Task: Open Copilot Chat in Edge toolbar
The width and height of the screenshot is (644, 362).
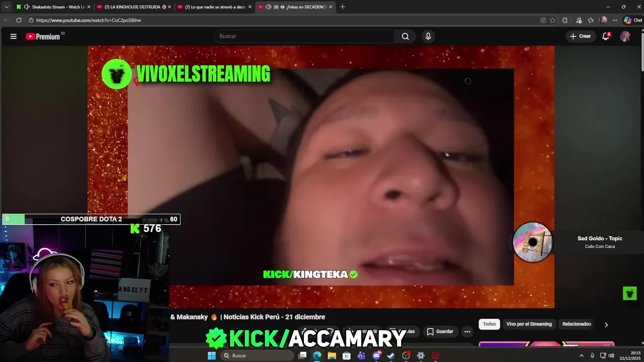Action: [633, 20]
